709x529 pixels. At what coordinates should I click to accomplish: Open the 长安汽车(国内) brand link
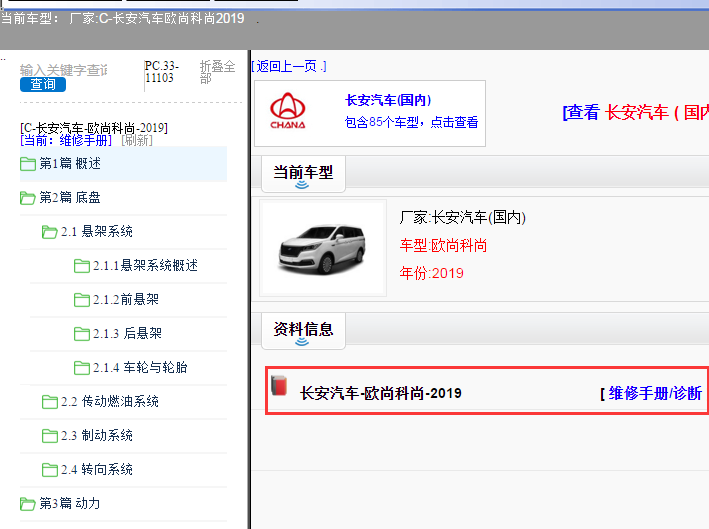(388, 100)
